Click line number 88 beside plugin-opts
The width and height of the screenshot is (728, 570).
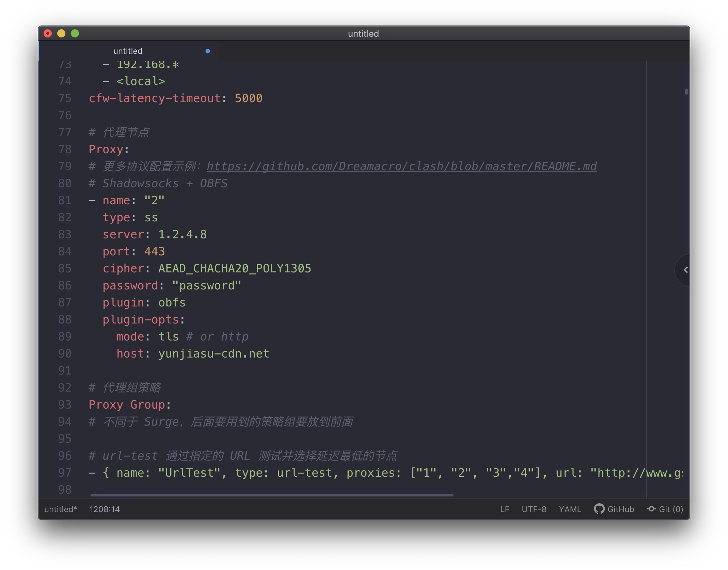point(65,319)
